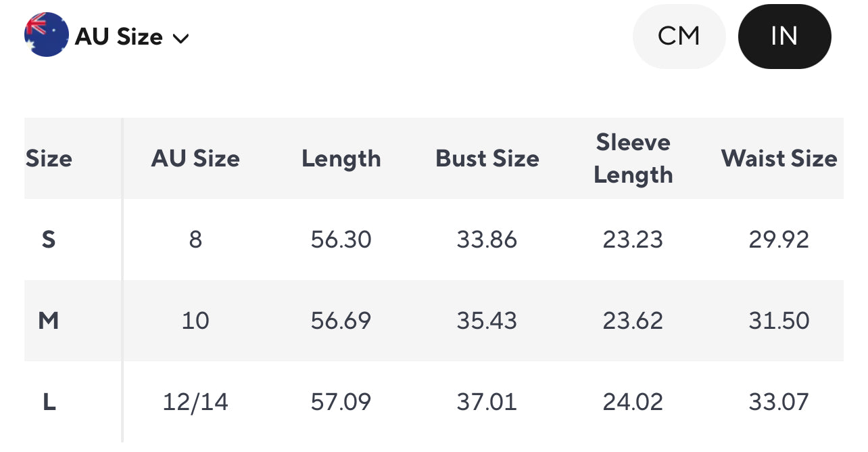
Task: Switch units to CM
Action: 679,36
